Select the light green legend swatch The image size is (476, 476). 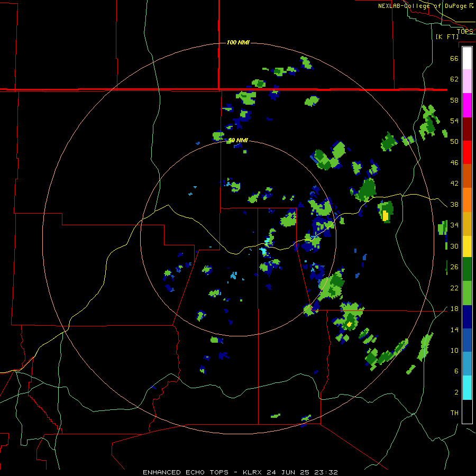pyautogui.click(x=467, y=293)
